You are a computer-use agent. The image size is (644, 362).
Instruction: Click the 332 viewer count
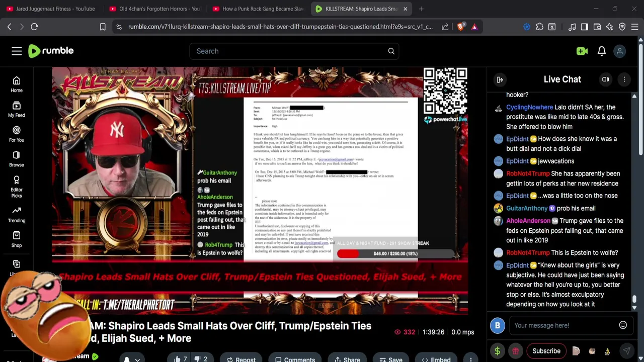click(x=404, y=332)
